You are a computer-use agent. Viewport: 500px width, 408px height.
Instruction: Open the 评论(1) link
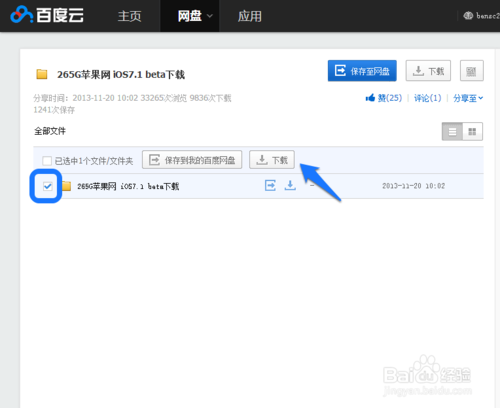427,98
